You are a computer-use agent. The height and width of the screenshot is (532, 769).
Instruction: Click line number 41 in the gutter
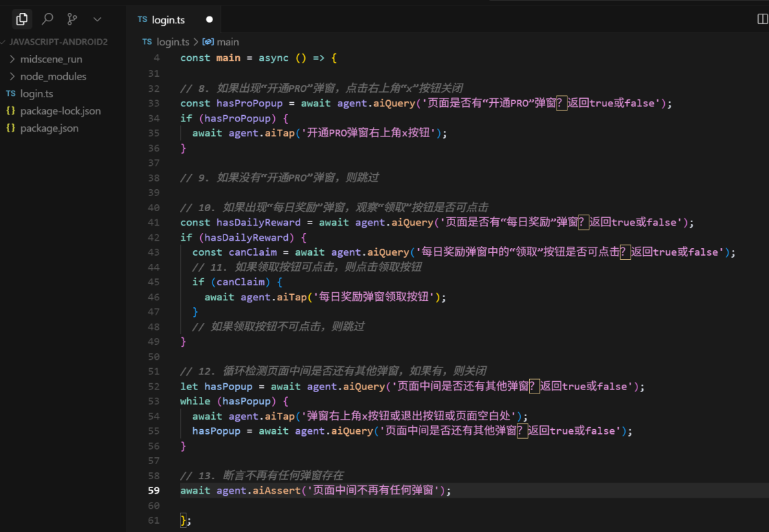[154, 222]
